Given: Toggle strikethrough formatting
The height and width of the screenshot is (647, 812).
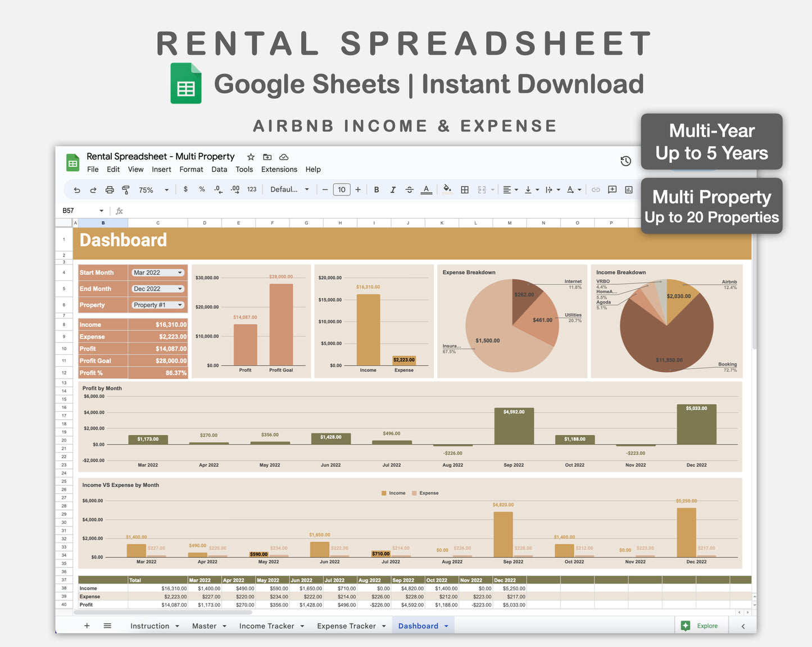Looking at the screenshot, I should (x=409, y=189).
